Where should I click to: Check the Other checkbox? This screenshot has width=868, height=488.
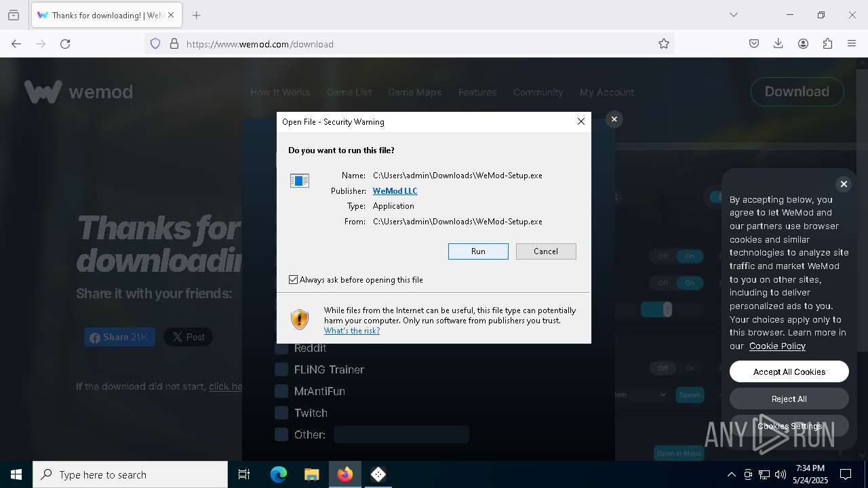[x=281, y=434]
